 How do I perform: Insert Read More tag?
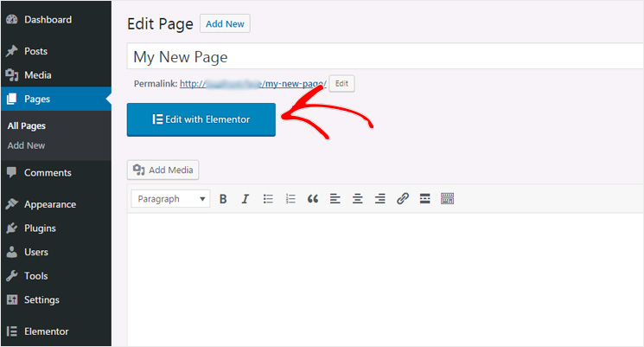point(424,199)
